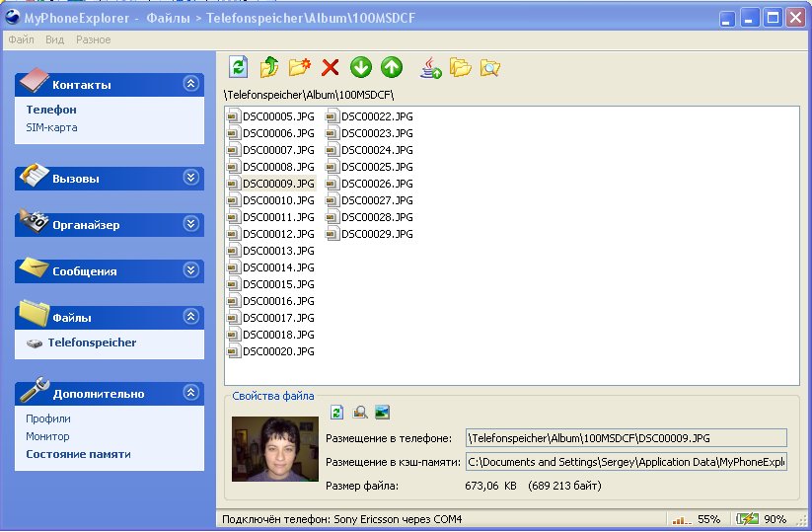Click the green up arrow upload icon
Viewport: 812px width, 532px height.
[x=392, y=67]
